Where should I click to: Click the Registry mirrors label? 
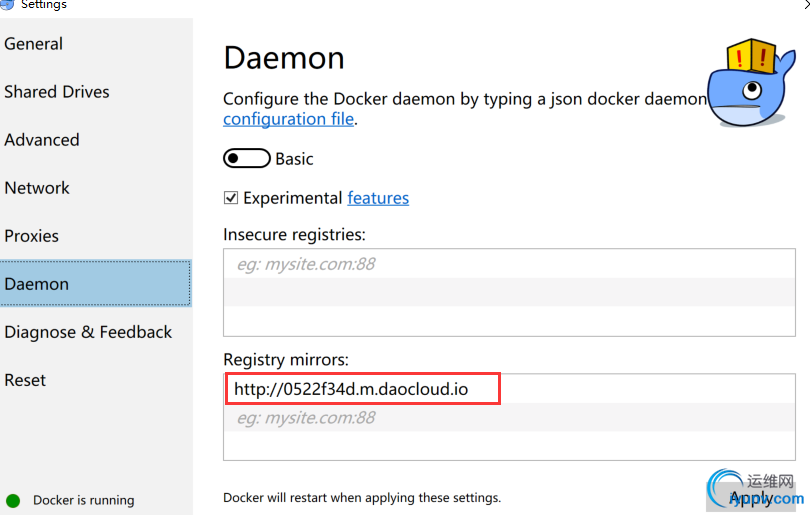coord(286,360)
